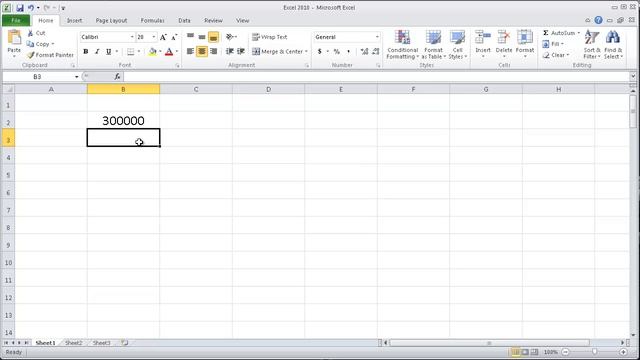This screenshot has height=360, width=640.
Task: Click Insert cells icon
Action: [x=483, y=38]
